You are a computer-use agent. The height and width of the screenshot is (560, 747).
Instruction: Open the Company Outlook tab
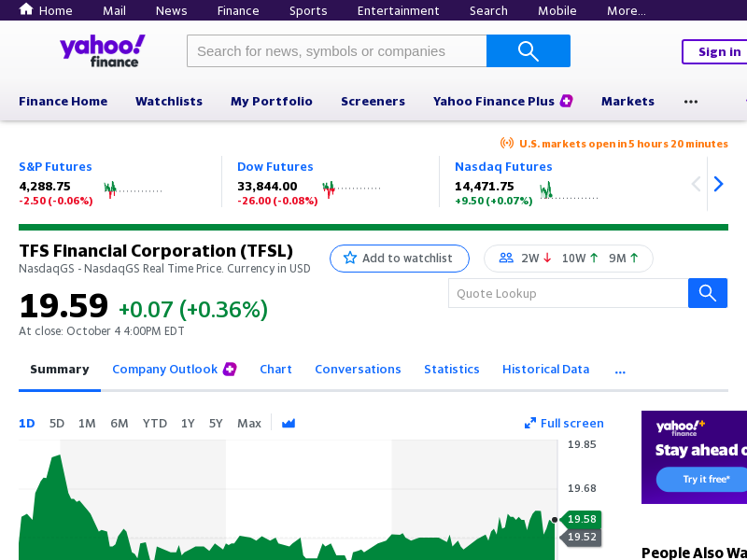tap(165, 369)
